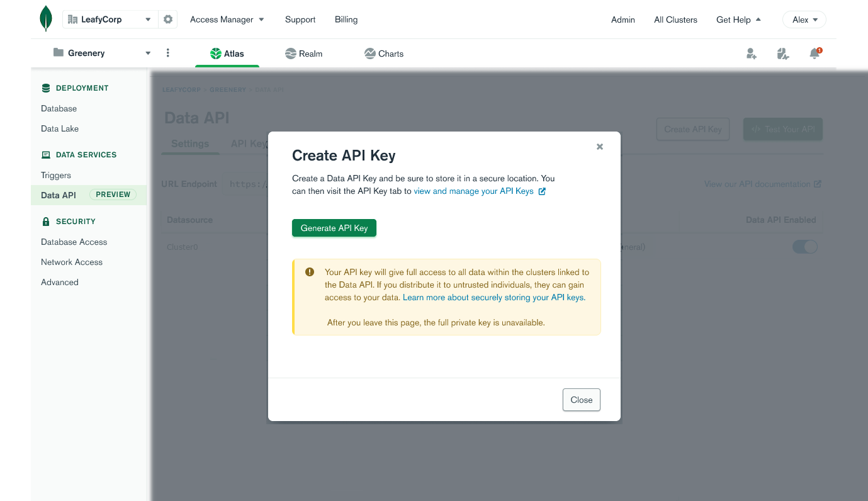The height and width of the screenshot is (501, 868).
Task: Go to Billing
Action: 346,20
